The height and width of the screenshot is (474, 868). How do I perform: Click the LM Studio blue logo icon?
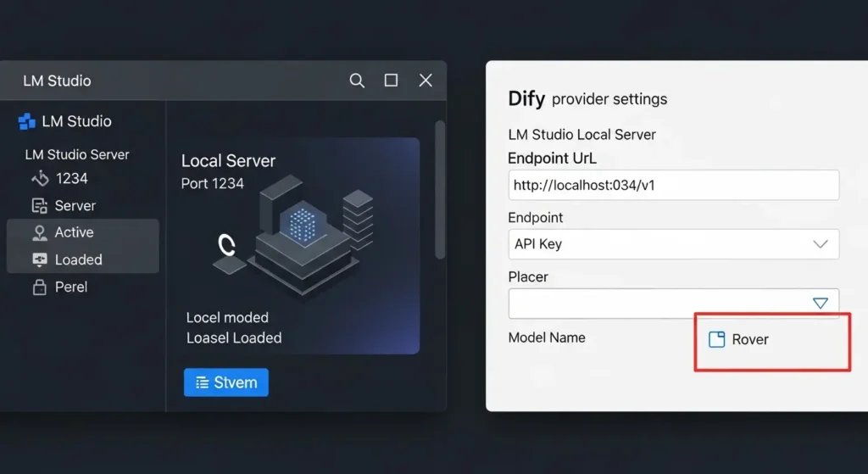(26, 121)
